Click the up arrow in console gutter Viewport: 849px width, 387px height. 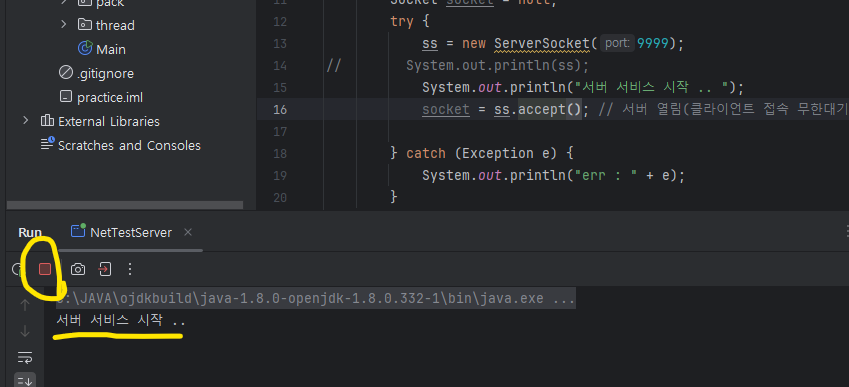point(25,305)
